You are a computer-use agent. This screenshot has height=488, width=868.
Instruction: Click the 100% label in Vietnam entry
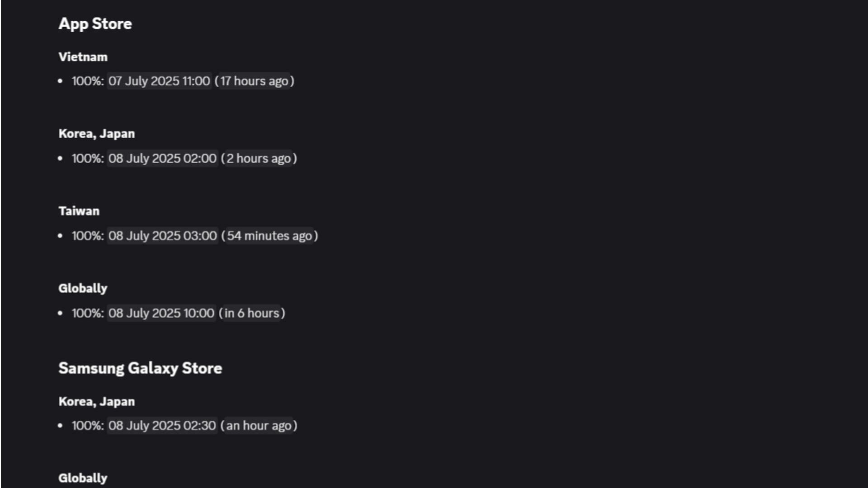(87, 81)
